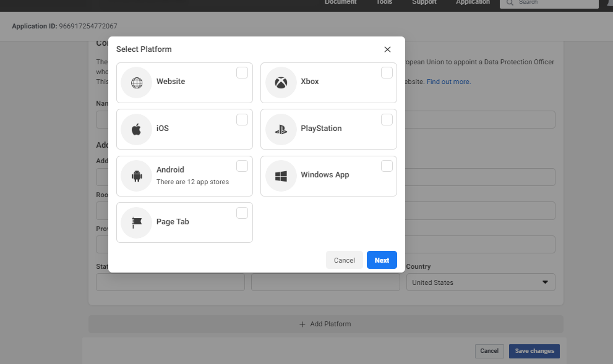Close the Select Platform dialog with X

(x=387, y=49)
